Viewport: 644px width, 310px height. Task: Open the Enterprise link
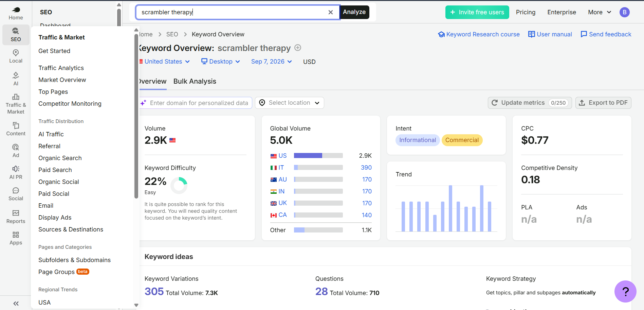[562, 12]
